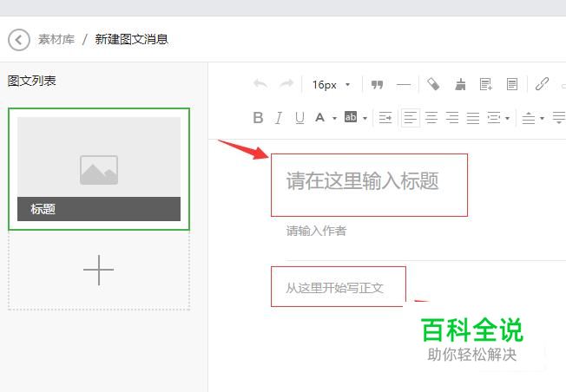This screenshot has height=392, width=566.
Task: Insert a blockquote with the quote icon
Action: [378, 84]
